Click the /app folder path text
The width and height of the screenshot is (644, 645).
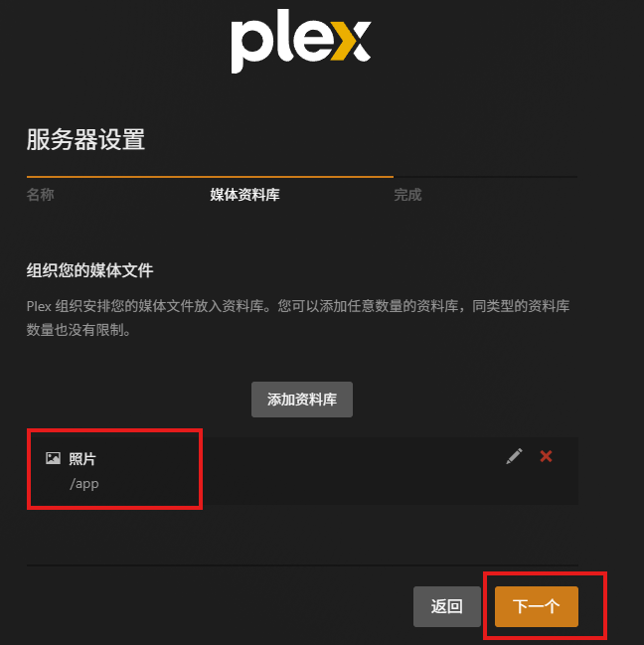(84, 484)
